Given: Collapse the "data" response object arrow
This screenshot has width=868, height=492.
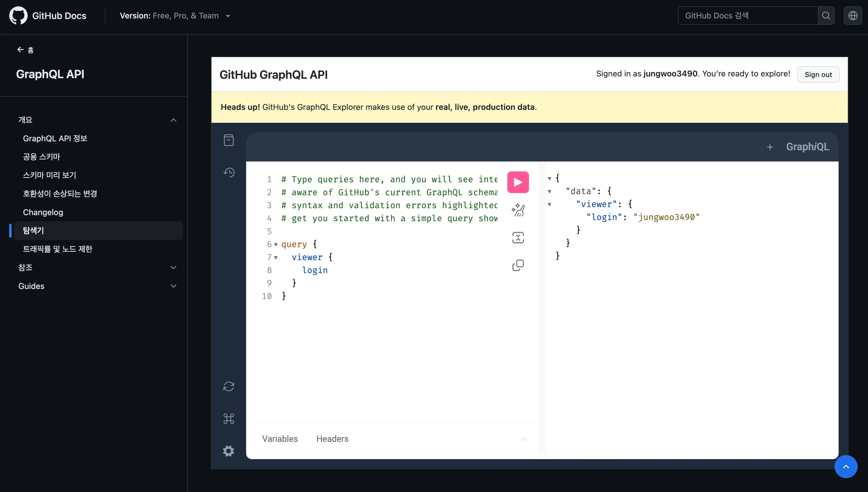Looking at the screenshot, I should (550, 191).
